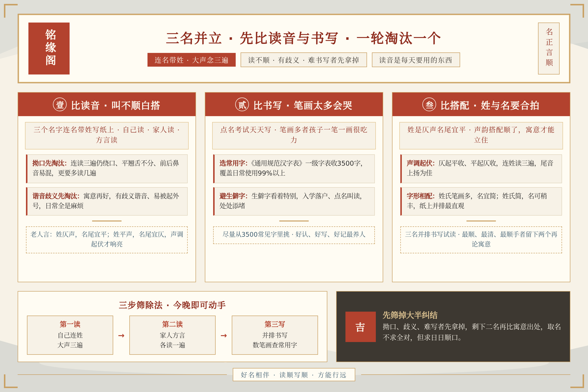Click the circled 叁 number icon
The image size is (588, 392).
click(429, 105)
